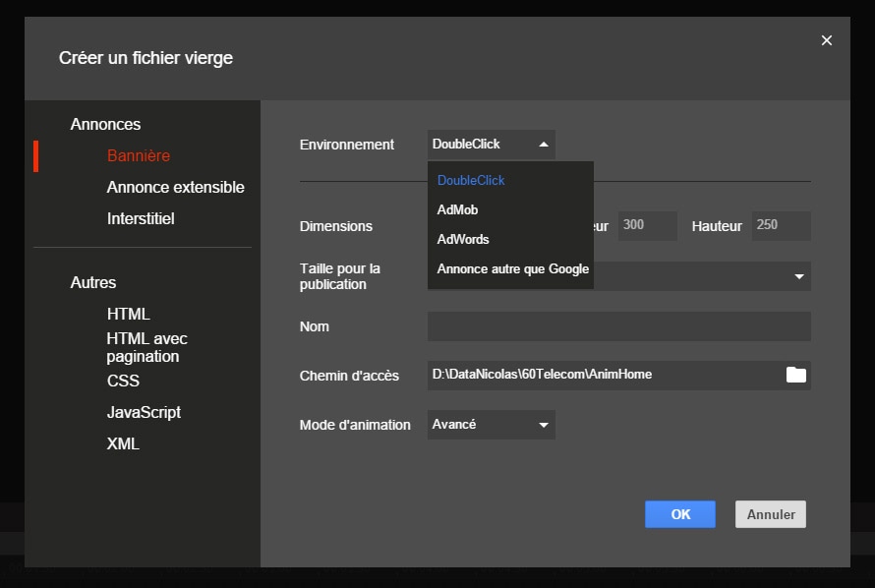This screenshot has height=588, width=875.
Task: Confirm with the OK button
Action: [680, 514]
